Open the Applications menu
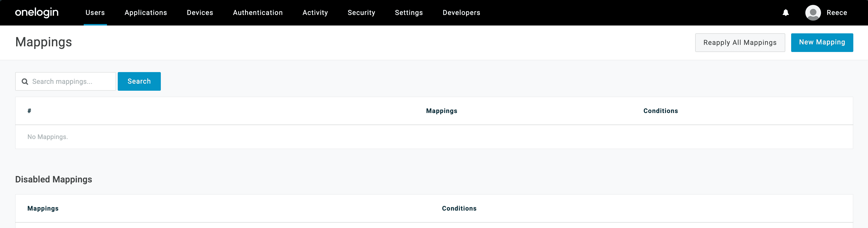 [x=146, y=13]
